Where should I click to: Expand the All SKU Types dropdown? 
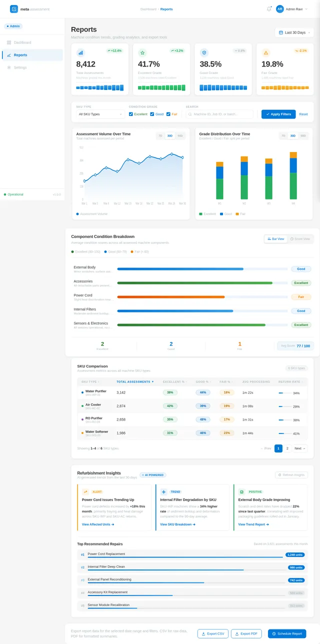click(x=100, y=114)
